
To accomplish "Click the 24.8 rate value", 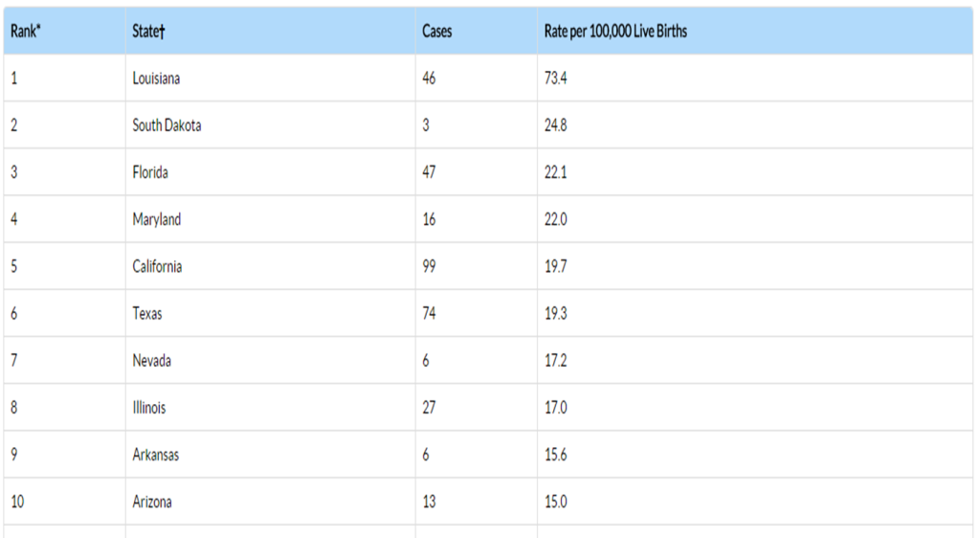I will 556,125.
